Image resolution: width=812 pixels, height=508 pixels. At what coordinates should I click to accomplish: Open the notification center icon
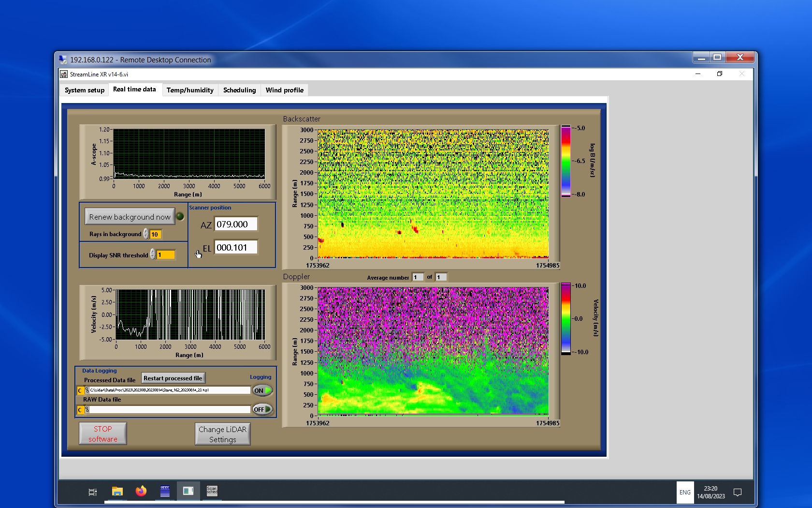point(737,493)
